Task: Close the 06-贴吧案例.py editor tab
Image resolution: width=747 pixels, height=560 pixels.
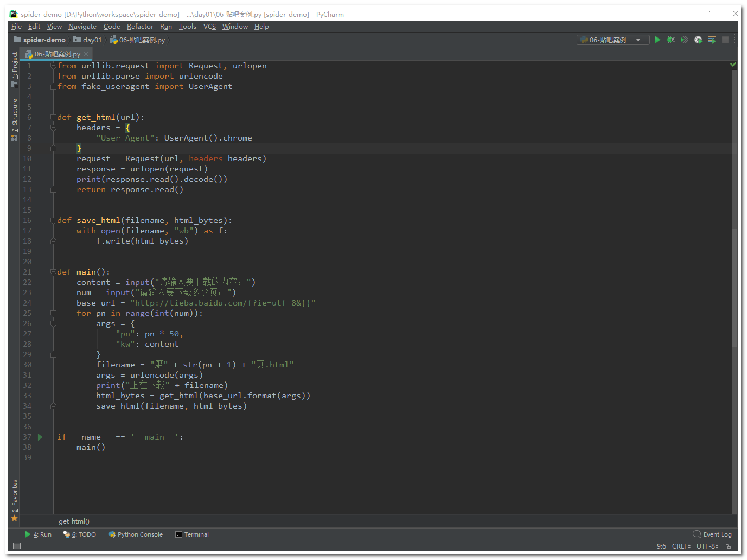Action: click(x=86, y=54)
